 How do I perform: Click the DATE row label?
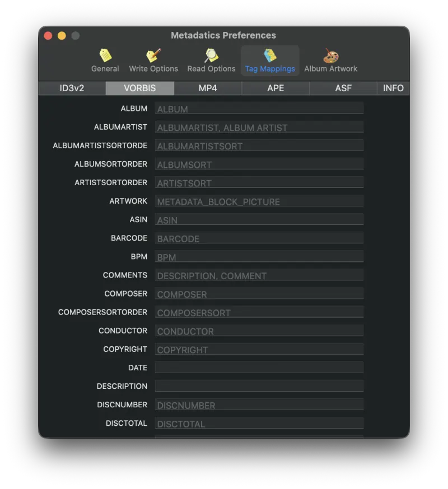(138, 368)
